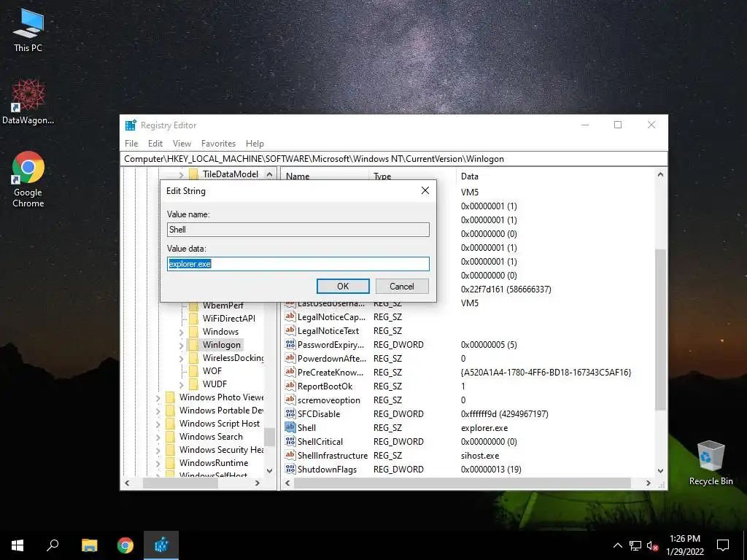Screen dimensions: 747x560
Task: Open the This PC desktop icon
Action: 28,31
